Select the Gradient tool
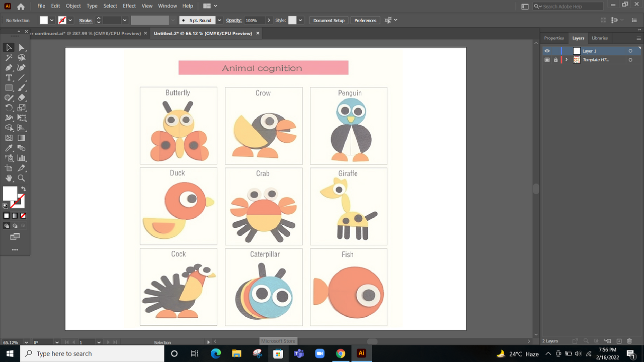 [x=22, y=138]
